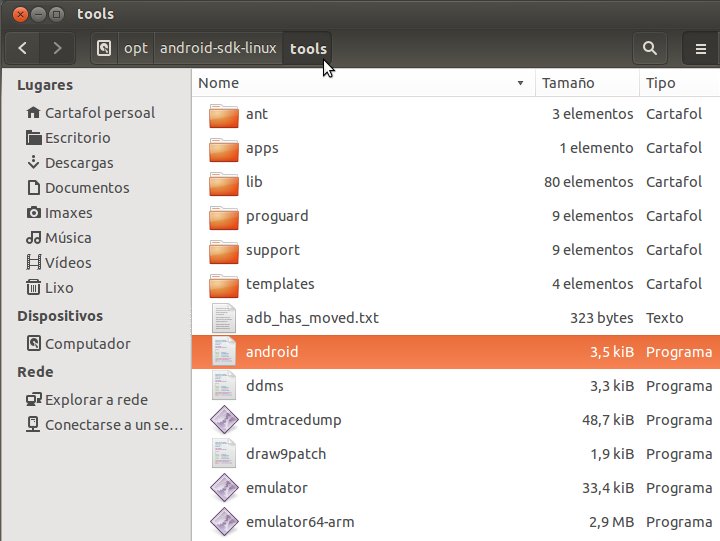The image size is (720, 541).
Task: Close the tools window
Action: click(x=20, y=14)
